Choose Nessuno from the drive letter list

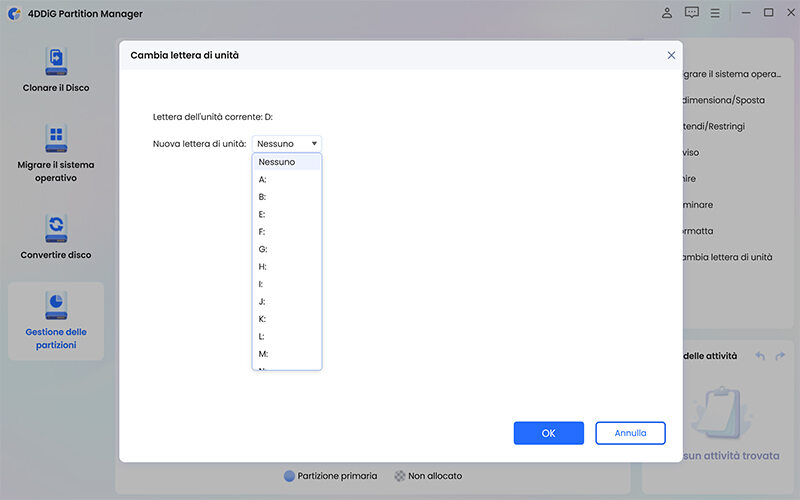(287, 162)
